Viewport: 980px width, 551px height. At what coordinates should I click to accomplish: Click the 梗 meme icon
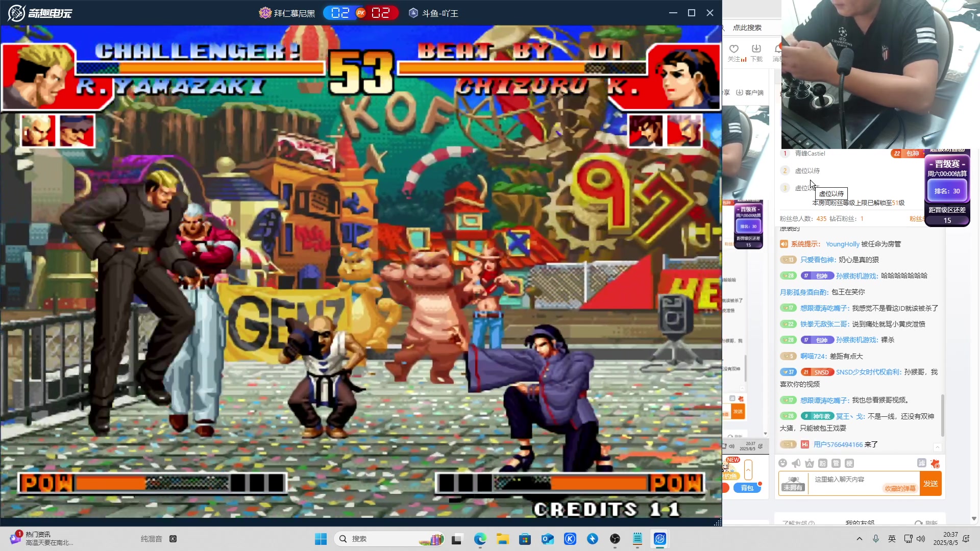849,463
